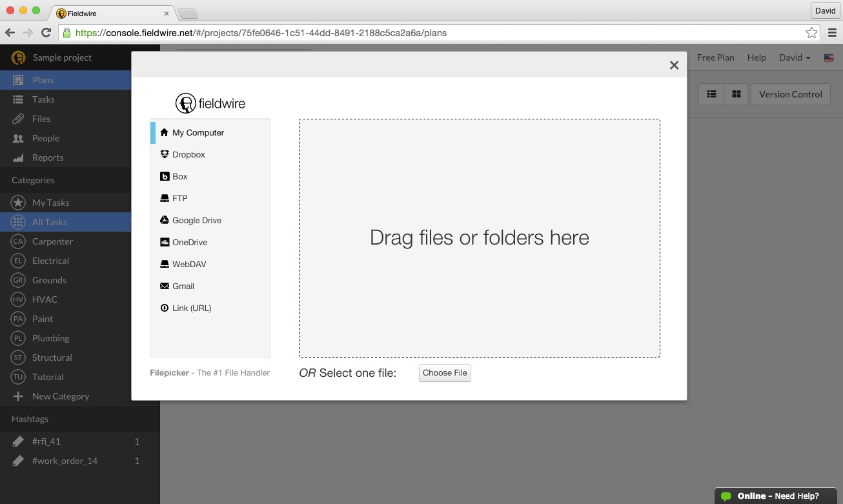Click the Dropbox icon in the file picker
Image resolution: width=843 pixels, height=504 pixels.
(164, 154)
